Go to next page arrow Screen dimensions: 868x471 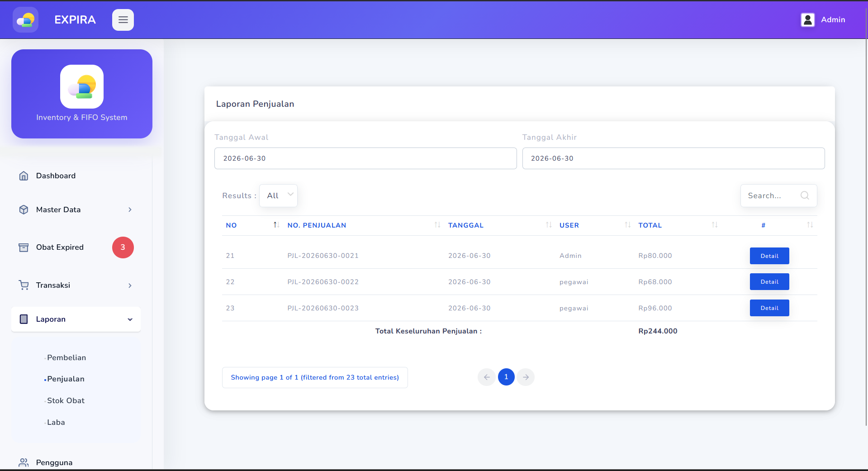coord(526,377)
